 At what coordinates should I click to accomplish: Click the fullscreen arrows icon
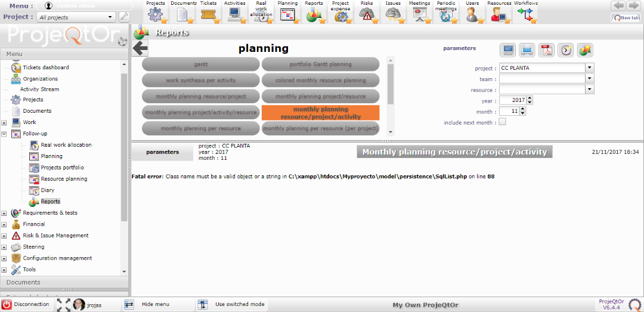coord(64,304)
